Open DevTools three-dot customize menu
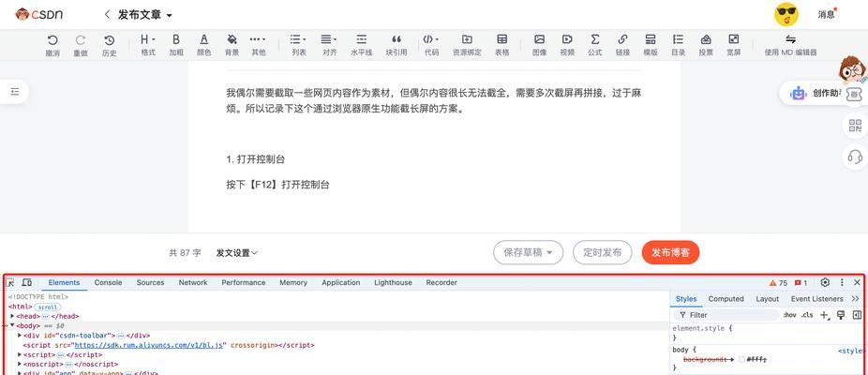The image size is (868, 375). (x=842, y=282)
